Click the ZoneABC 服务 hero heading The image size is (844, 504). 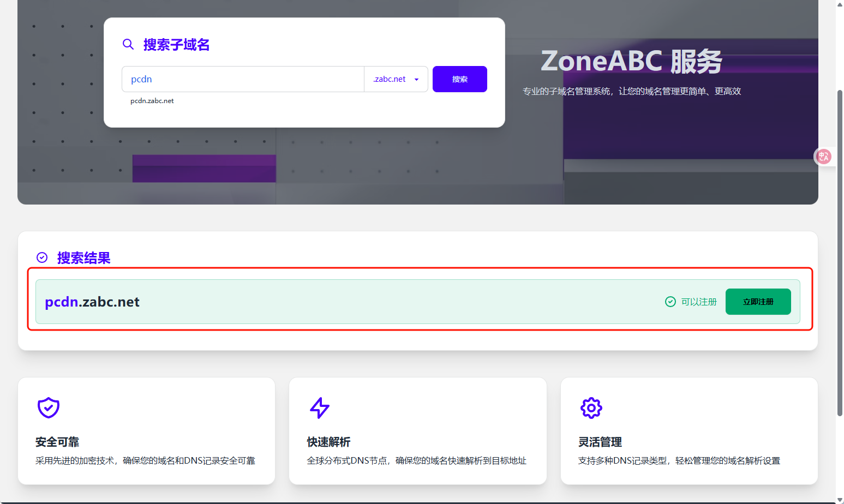pyautogui.click(x=631, y=61)
